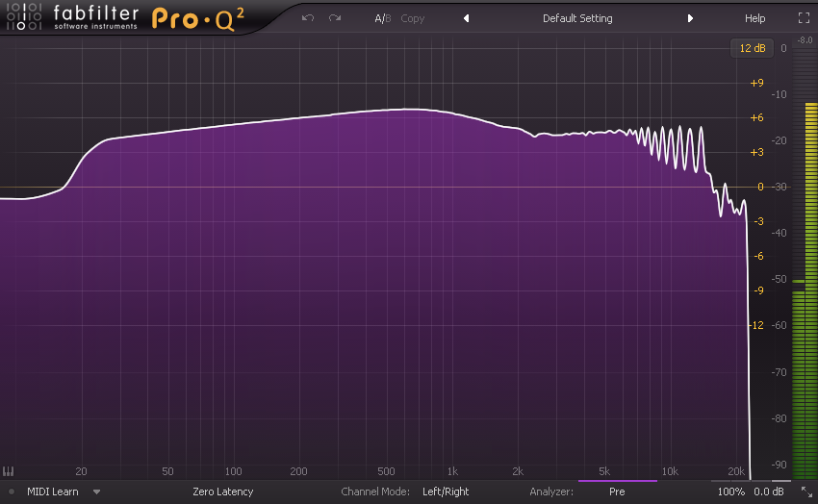This screenshot has height=504, width=818.
Task: Open the Default Setting preset menu
Action: (577, 18)
